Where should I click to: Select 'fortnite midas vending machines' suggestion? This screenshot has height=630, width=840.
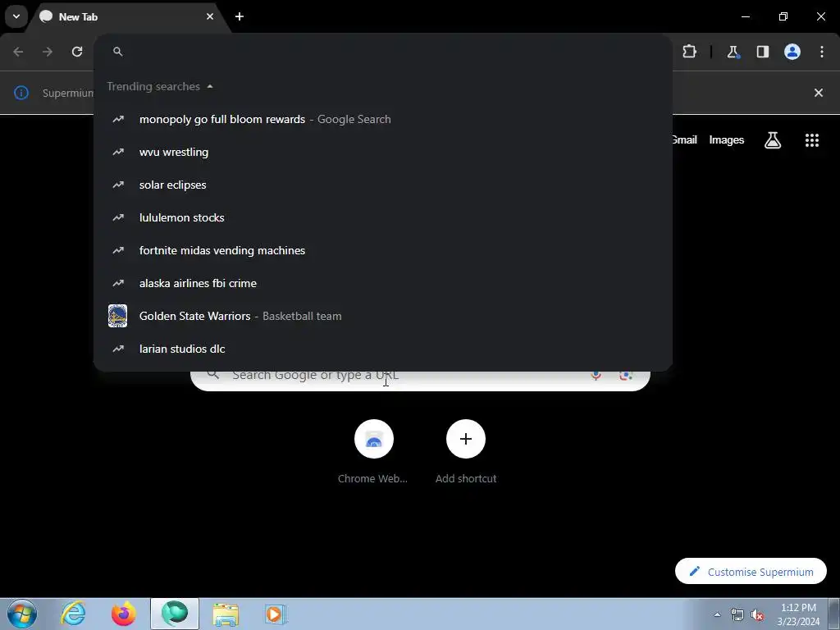point(383,250)
